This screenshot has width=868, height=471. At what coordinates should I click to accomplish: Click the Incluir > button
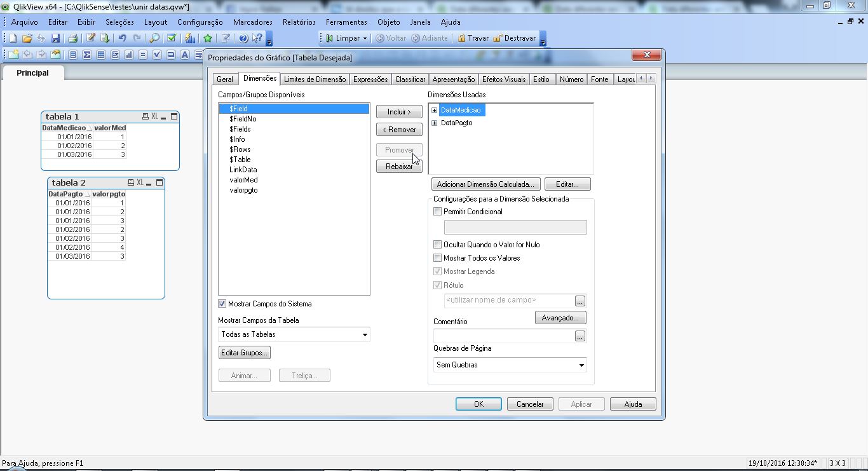pos(399,112)
